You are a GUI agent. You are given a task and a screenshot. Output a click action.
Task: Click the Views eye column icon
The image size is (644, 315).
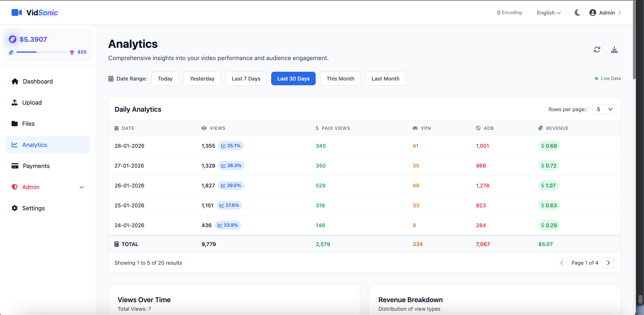point(204,128)
